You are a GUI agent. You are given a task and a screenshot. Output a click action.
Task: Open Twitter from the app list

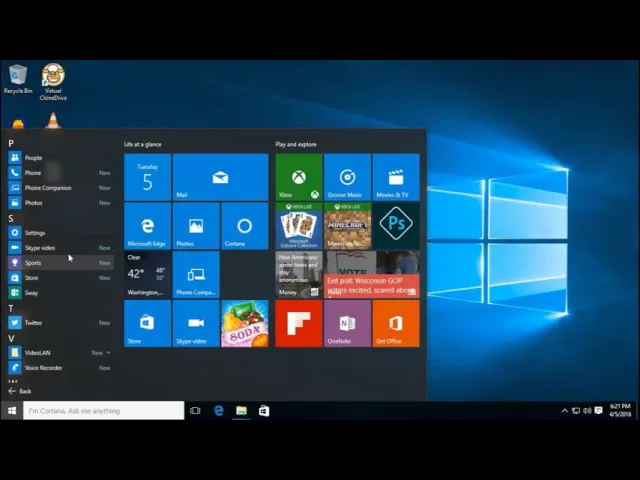(60, 322)
